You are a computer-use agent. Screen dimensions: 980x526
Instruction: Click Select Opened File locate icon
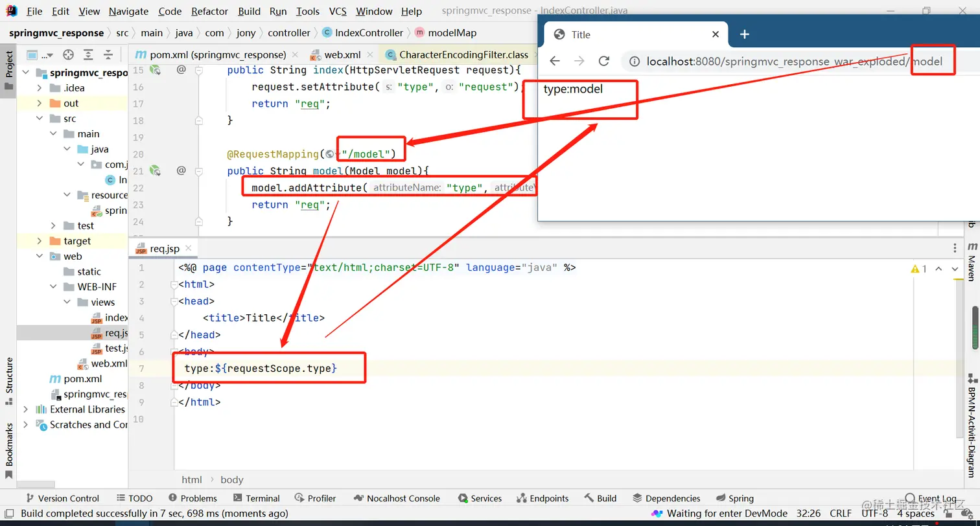pyautogui.click(x=68, y=54)
